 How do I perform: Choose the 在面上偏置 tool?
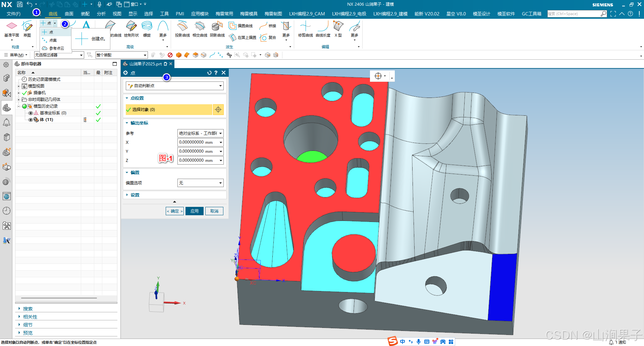click(242, 38)
